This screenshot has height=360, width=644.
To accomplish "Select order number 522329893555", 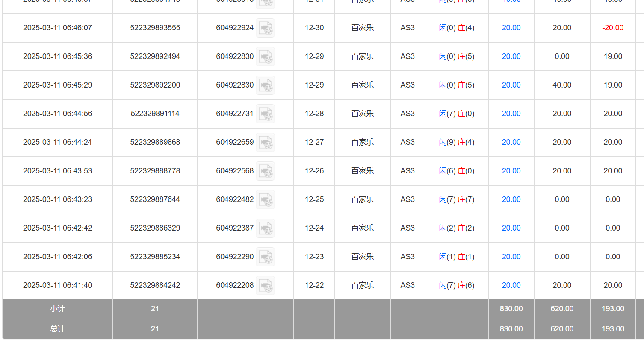I will click(155, 28).
